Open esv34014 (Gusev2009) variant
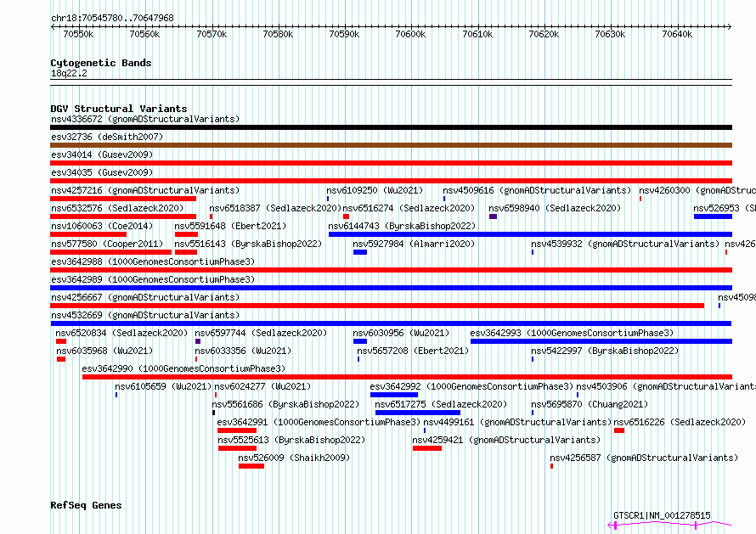 click(x=102, y=155)
